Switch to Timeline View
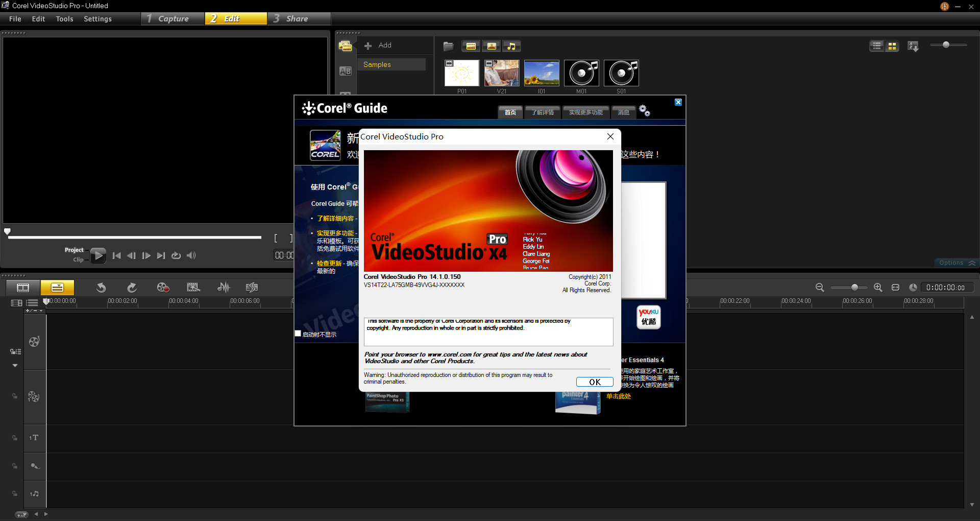 tap(57, 287)
